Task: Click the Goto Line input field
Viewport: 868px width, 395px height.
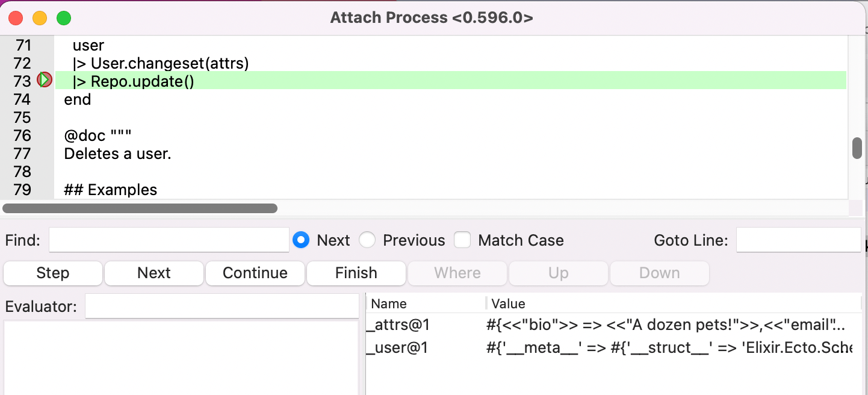Action: click(799, 240)
